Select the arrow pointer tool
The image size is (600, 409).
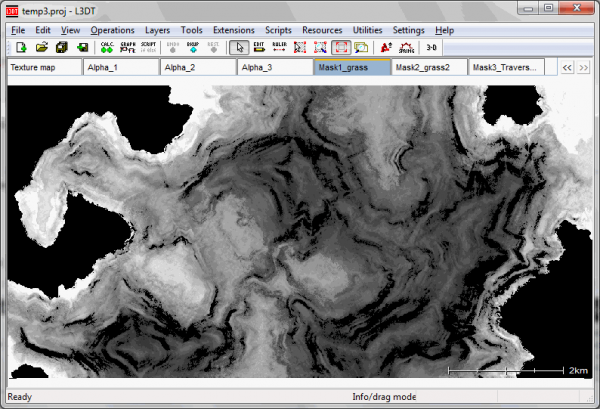(x=238, y=47)
